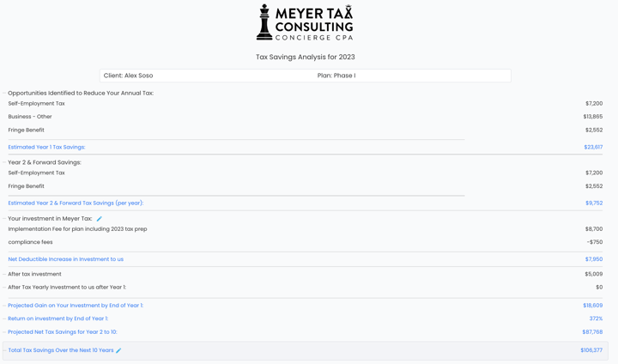Click the Tax Savings Analysis for 2023 title

305,57
